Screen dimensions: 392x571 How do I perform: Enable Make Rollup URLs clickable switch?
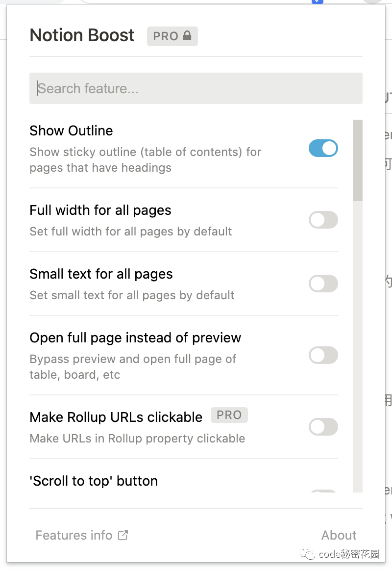(x=323, y=427)
